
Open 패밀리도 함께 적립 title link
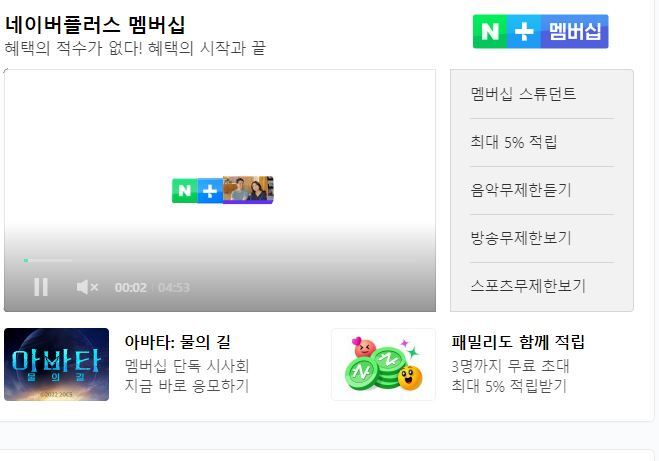(x=518, y=342)
